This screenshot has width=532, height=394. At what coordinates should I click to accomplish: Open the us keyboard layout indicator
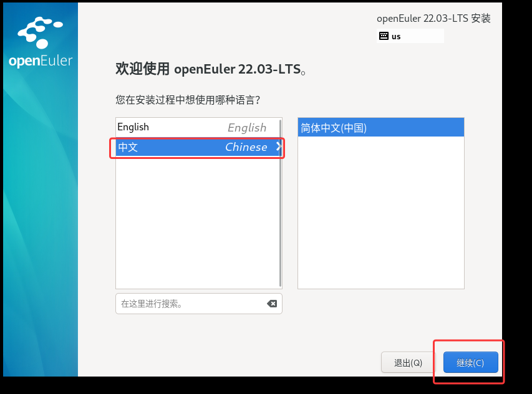click(410, 36)
